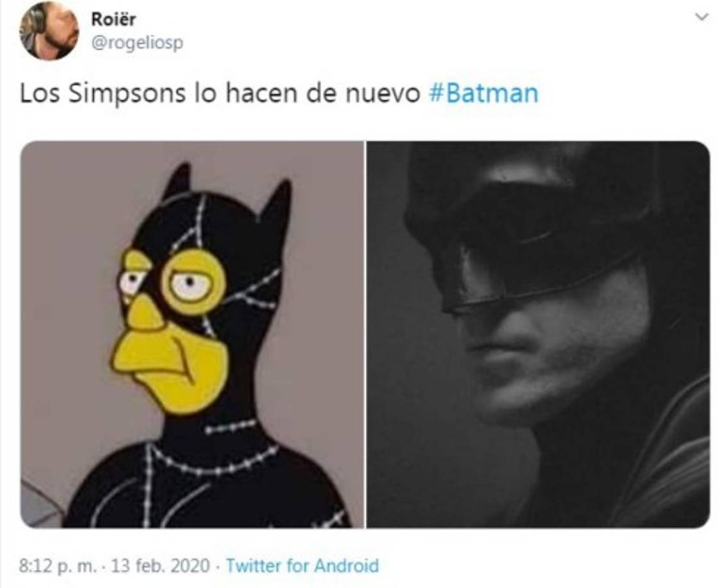Screen dimensions: 722x588
Task: Click the dark cowl mask in Batman photo
Action: [530, 221]
